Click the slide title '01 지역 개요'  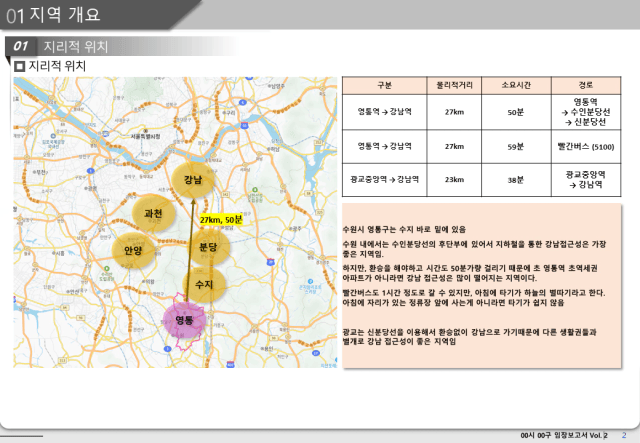pyautogui.click(x=53, y=15)
